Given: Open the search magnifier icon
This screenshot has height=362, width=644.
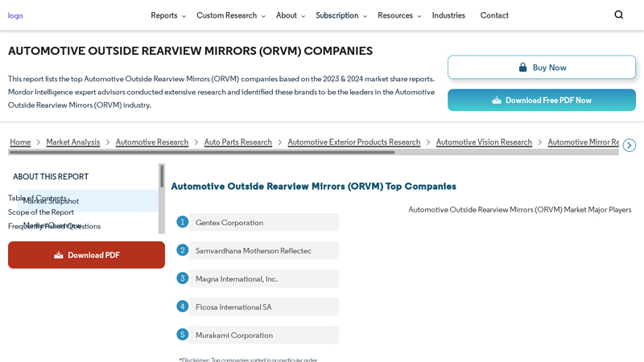Looking at the screenshot, I should (618, 14).
